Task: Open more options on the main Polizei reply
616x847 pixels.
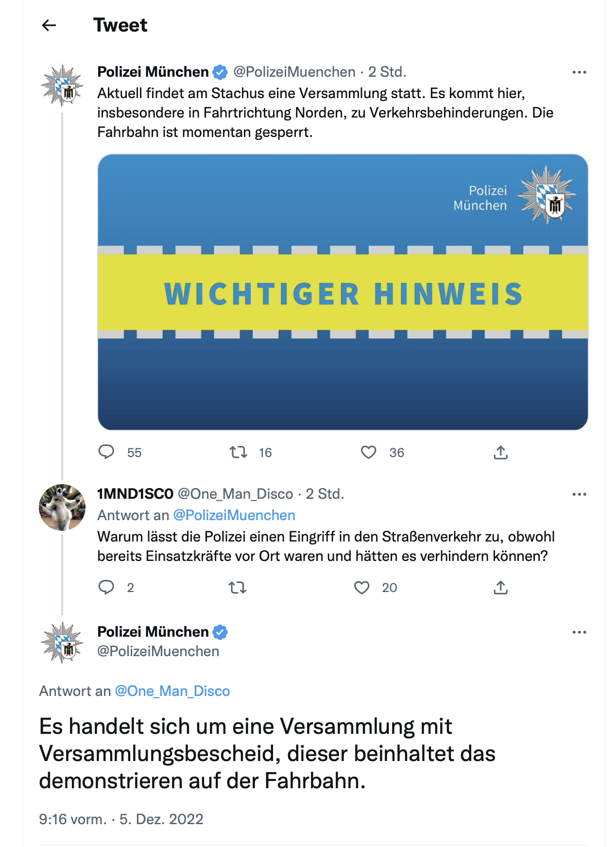Action: point(579,632)
